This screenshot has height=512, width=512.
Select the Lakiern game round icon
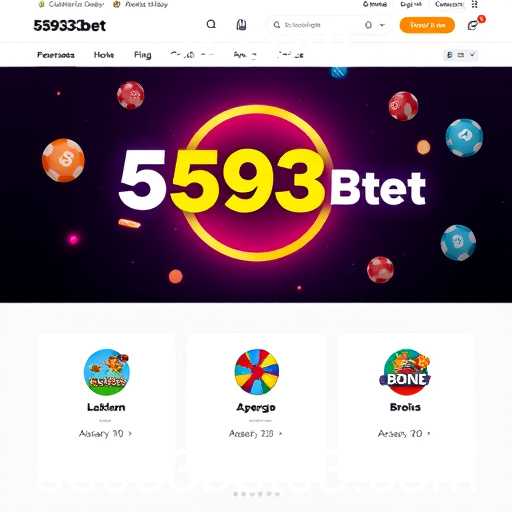click(106, 372)
